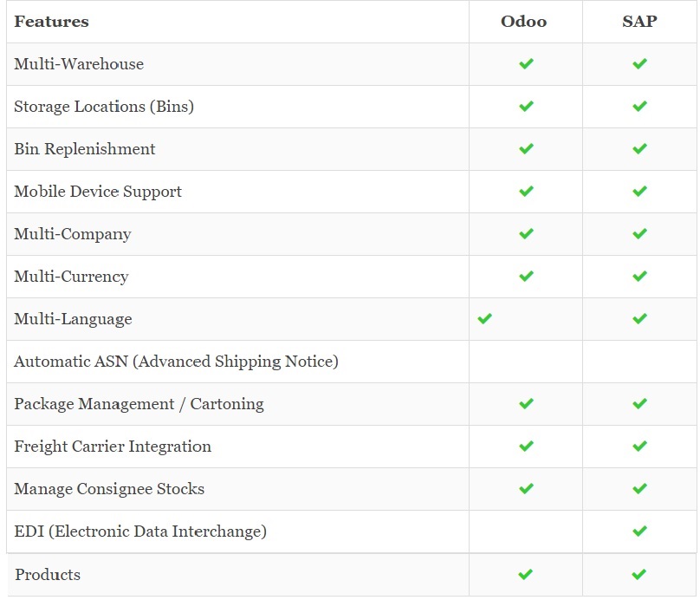The width and height of the screenshot is (700, 600).
Task: Click the Odoo checkmark for Multi-Currency
Action: [526, 276]
